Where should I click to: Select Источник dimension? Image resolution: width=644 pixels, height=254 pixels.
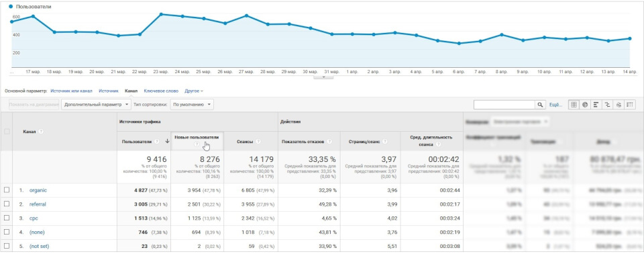point(109,91)
